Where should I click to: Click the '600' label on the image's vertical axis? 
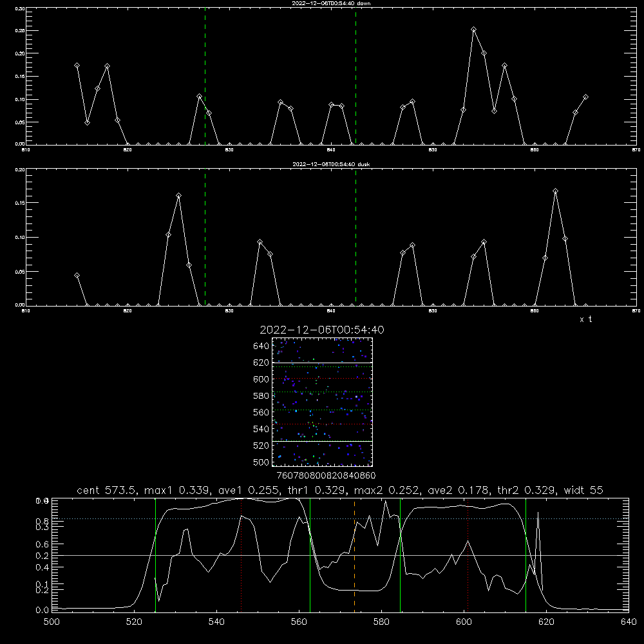(x=261, y=379)
